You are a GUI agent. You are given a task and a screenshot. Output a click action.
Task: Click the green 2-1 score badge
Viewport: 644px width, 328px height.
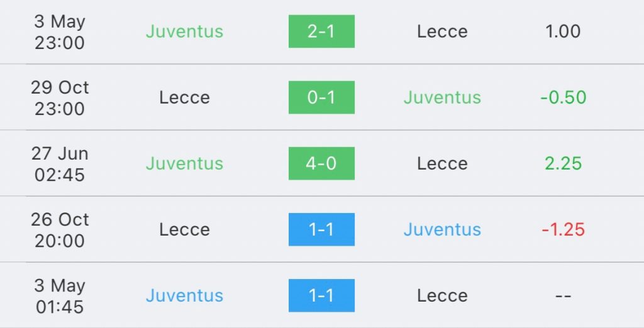point(321,31)
